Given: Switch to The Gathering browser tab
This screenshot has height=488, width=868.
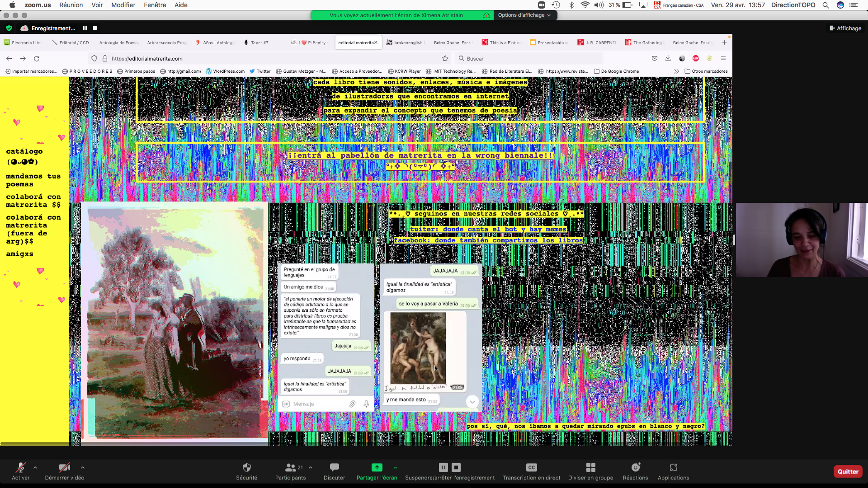Looking at the screenshot, I should (x=644, y=42).
